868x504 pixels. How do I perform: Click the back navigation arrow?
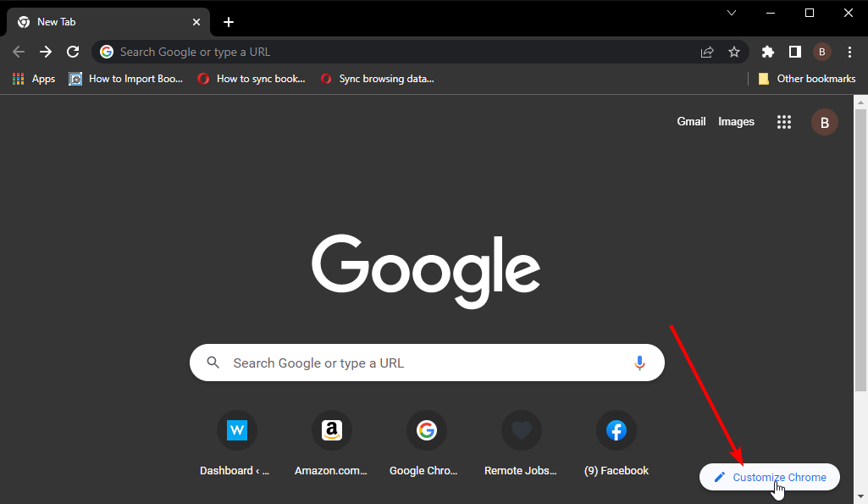19,52
